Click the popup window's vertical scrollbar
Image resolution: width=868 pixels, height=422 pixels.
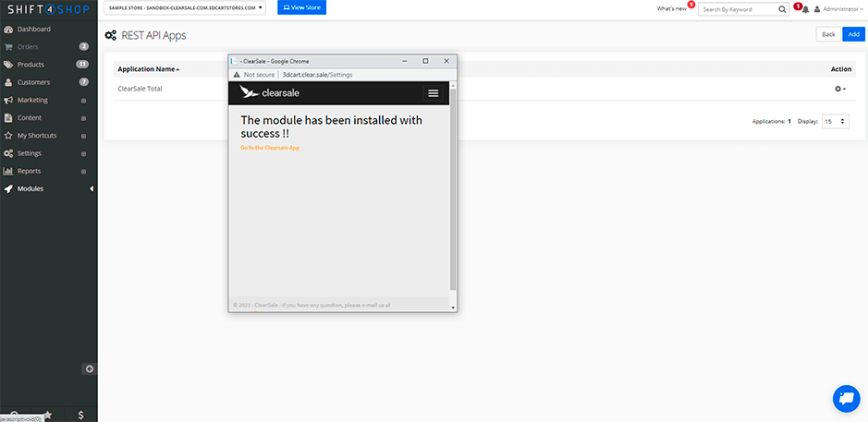tap(453, 203)
